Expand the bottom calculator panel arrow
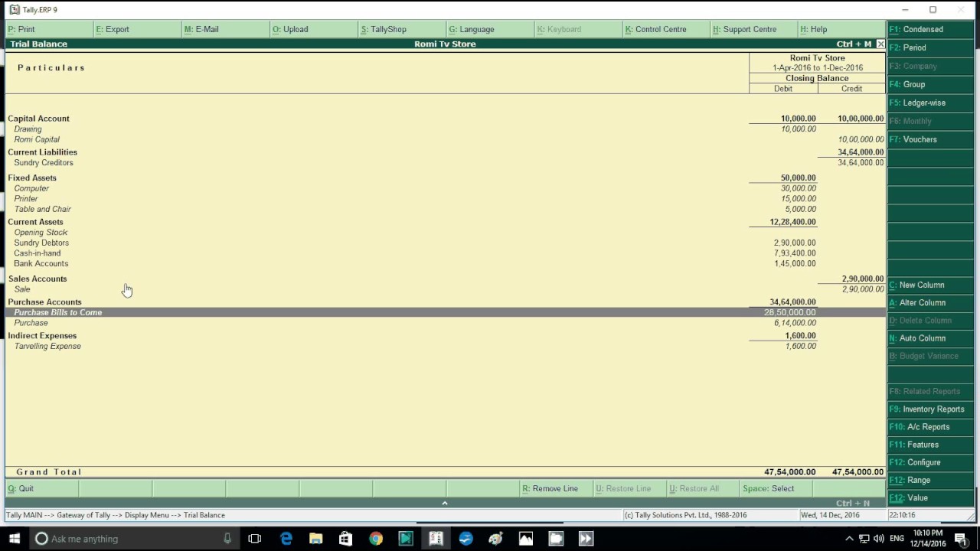Viewport: 980px width, 551px height. point(445,503)
